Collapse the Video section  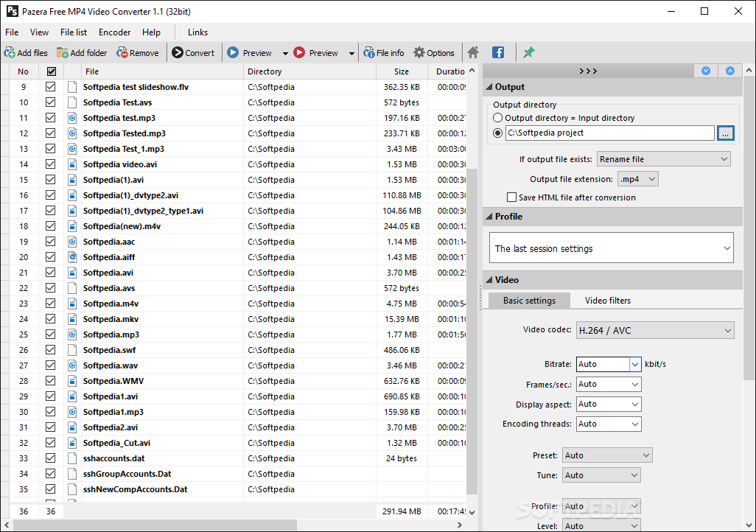[x=489, y=280]
